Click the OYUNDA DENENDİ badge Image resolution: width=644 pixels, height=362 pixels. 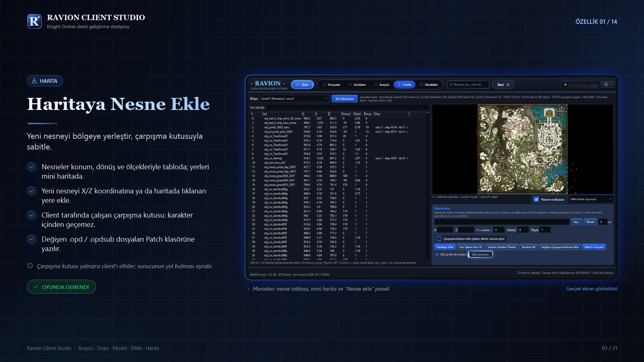point(61,287)
